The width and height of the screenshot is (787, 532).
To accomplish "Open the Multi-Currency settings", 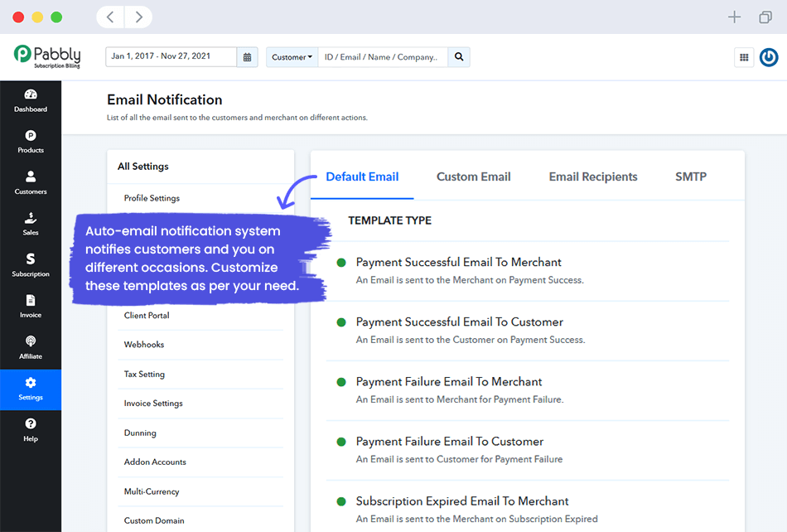I will [152, 491].
